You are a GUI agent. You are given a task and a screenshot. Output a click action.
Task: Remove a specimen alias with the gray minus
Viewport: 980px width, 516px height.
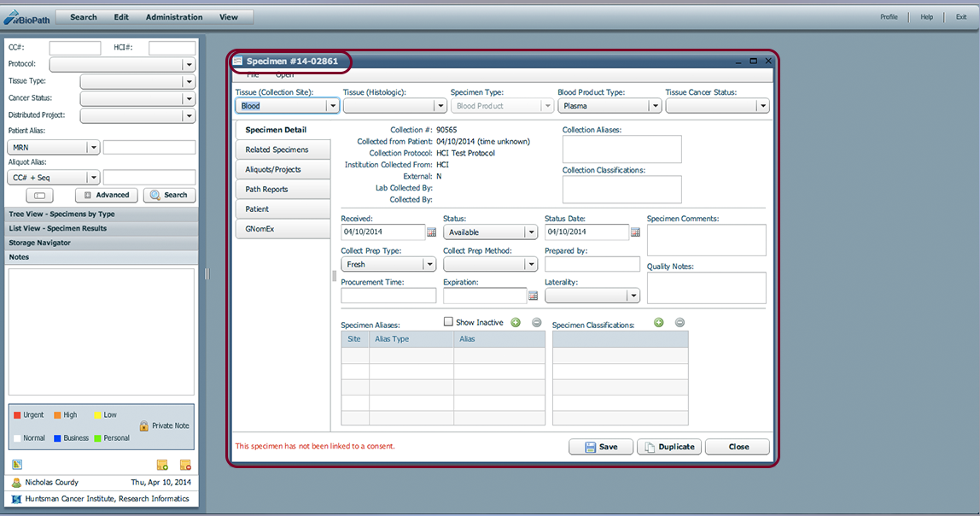(x=536, y=323)
